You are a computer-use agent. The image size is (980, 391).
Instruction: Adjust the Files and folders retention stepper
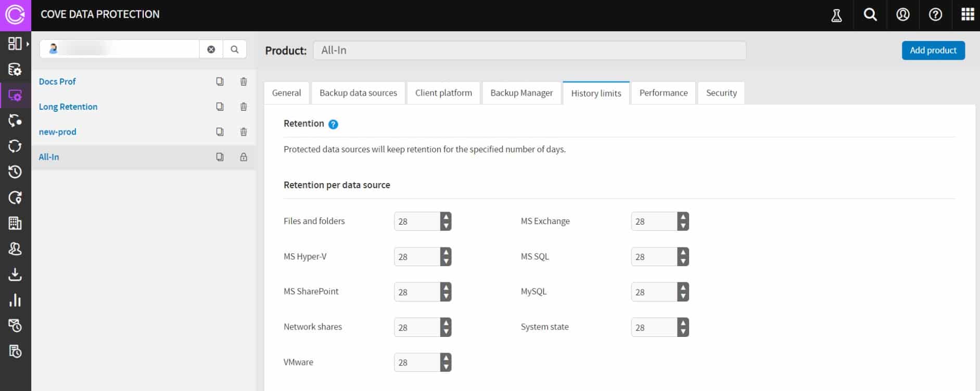click(x=446, y=221)
